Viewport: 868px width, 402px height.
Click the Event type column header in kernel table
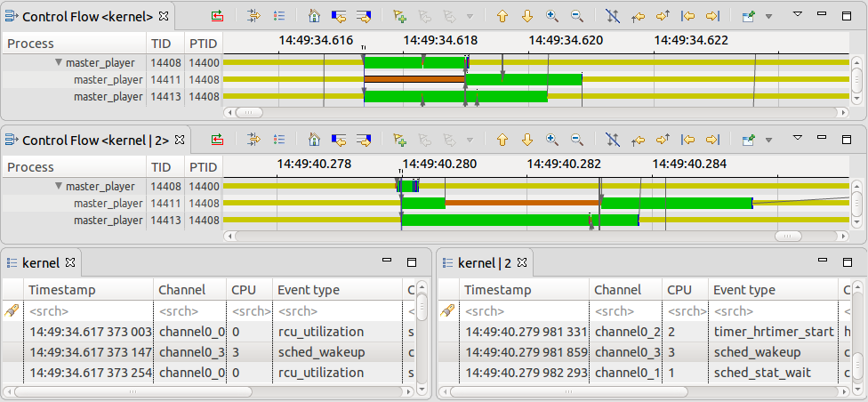coord(309,290)
